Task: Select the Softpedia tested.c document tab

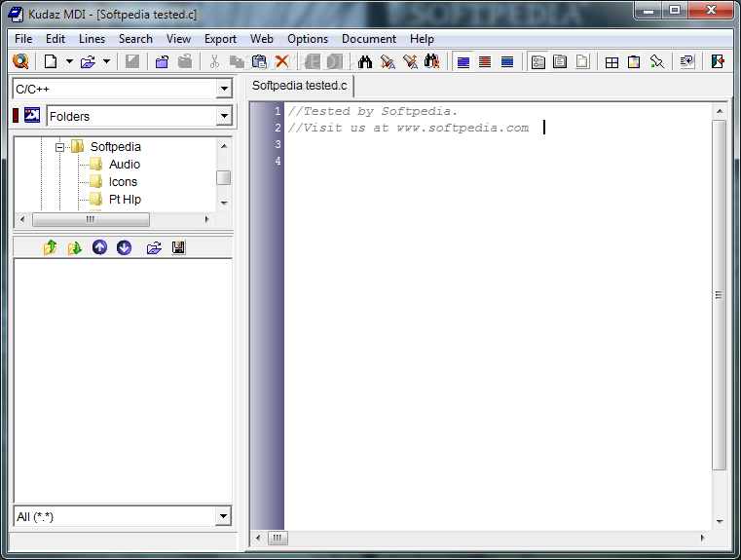Action: (300, 86)
